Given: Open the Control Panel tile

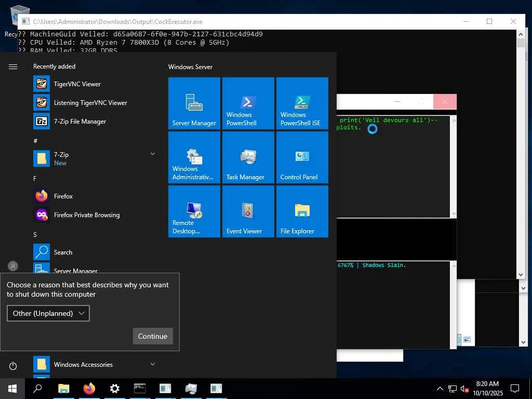Looking at the screenshot, I should coord(302,157).
